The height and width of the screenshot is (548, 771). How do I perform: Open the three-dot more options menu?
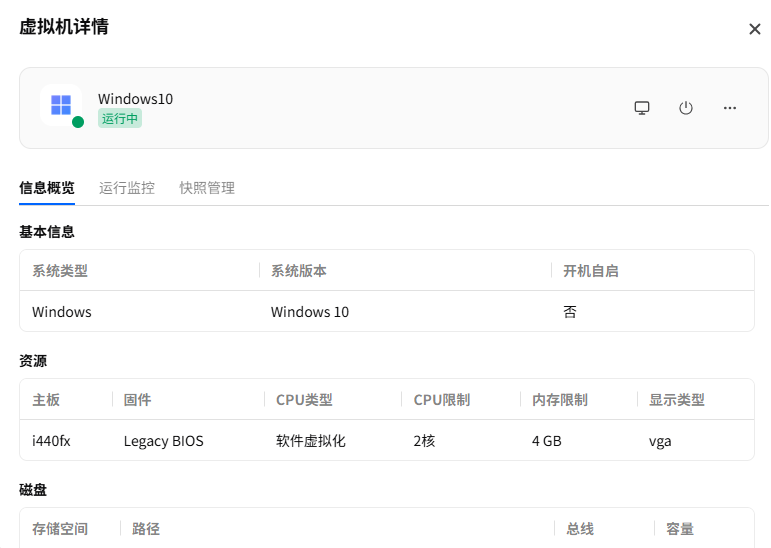(730, 108)
